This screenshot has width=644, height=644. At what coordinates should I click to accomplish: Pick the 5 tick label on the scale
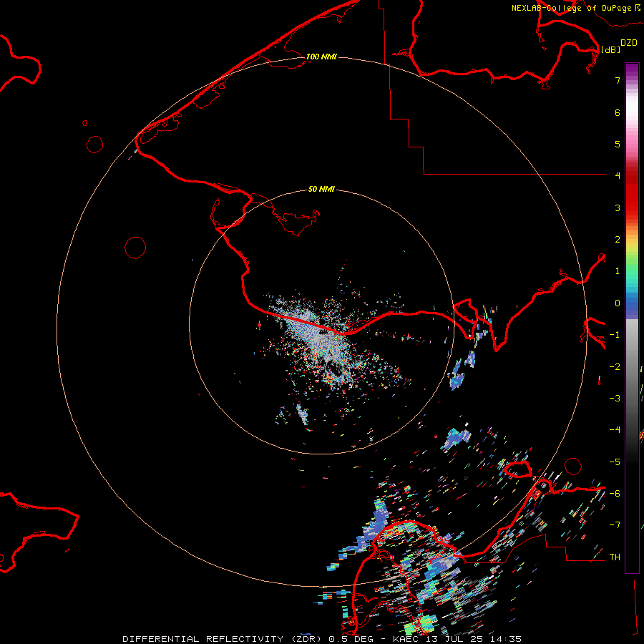[x=618, y=144]
